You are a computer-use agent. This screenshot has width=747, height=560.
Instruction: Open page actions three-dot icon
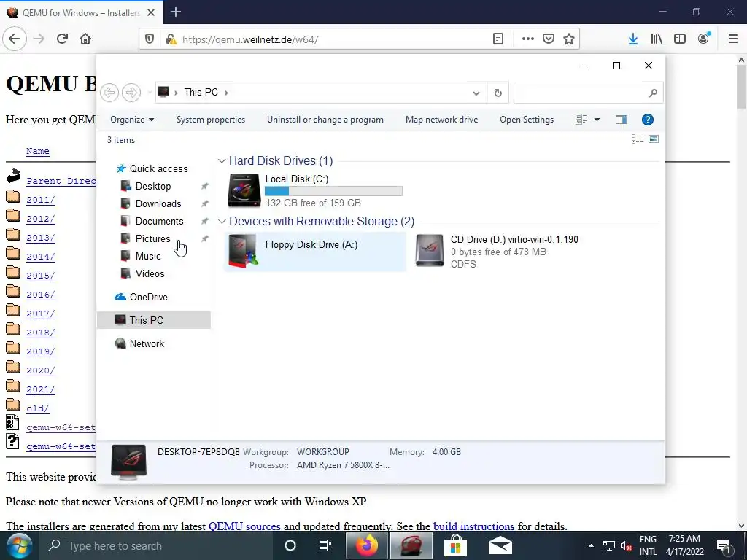[528, 39]
